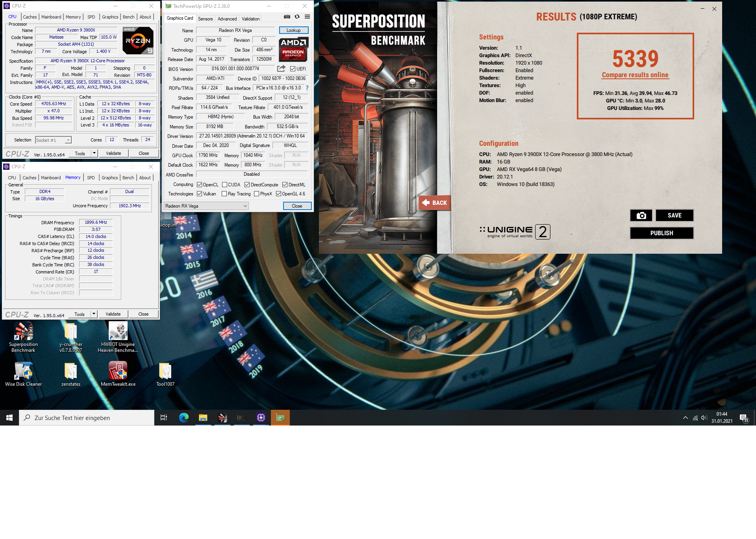Toggle the OpenCL checkbox
This screenshot has height=539, width=756.
click(199, 185)
